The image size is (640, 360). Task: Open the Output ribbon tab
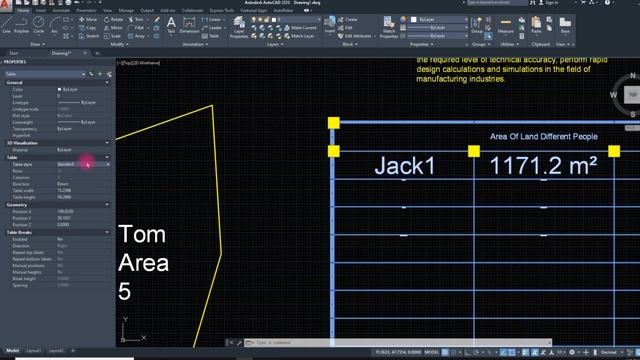tap(147, 10)
